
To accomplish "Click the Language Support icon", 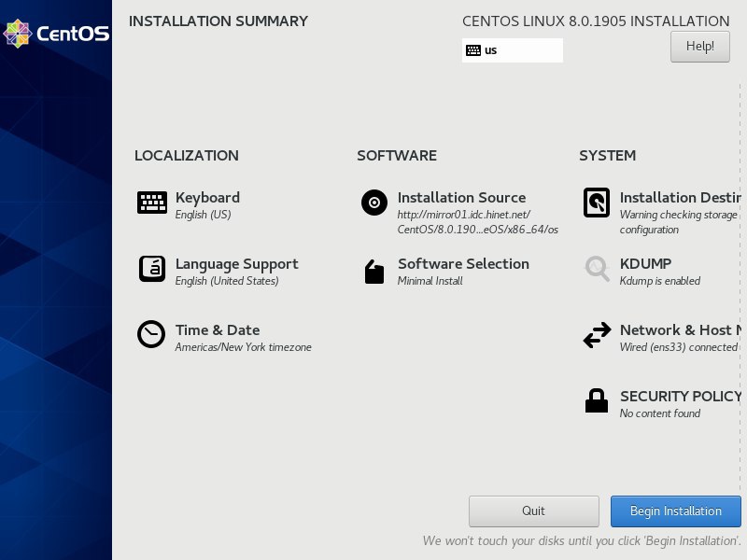I will (x=152, y=269).
